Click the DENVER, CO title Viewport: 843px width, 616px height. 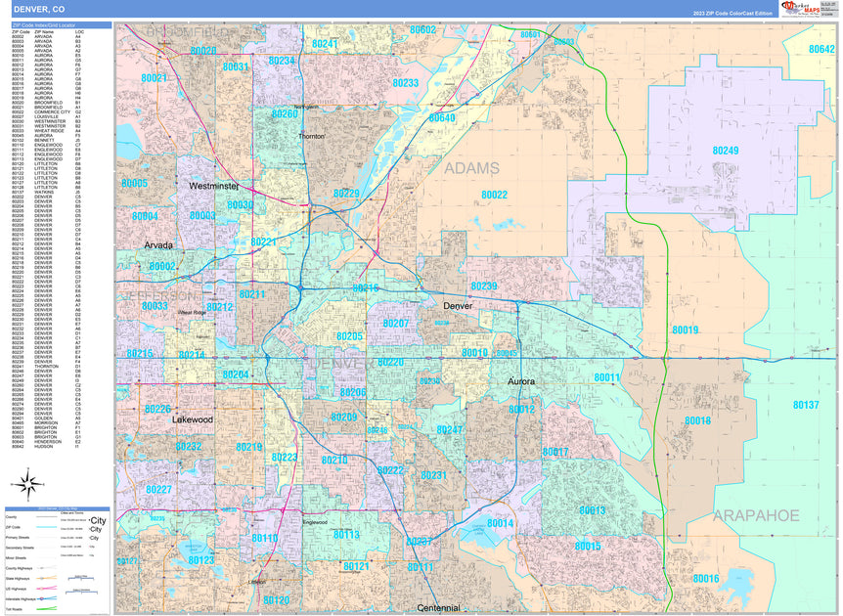(x=39, y=10)
